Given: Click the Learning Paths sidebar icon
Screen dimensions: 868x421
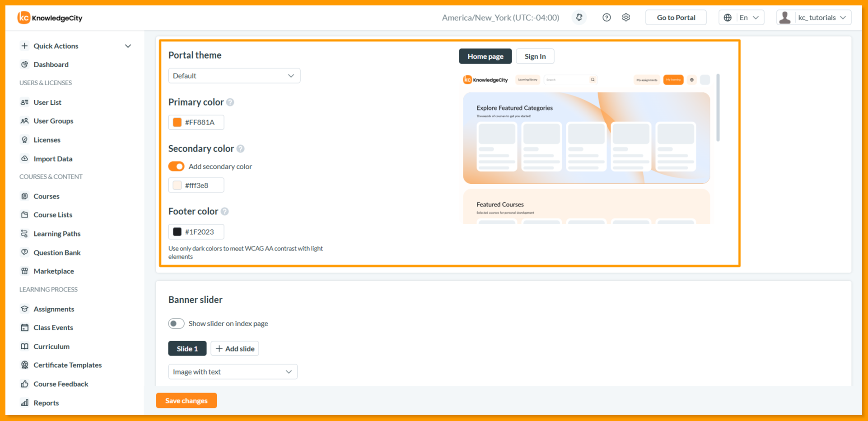Looking at the screenshot, I should 25,234.
